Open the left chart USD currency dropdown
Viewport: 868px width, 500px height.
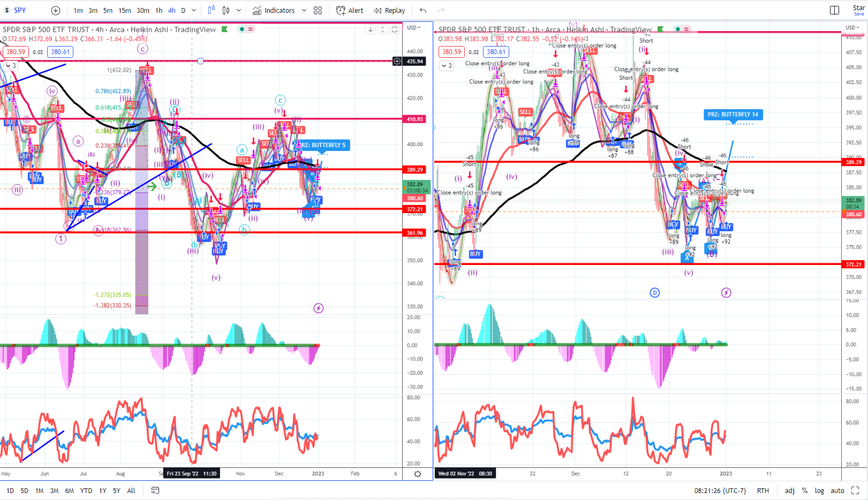pos(413,27)
